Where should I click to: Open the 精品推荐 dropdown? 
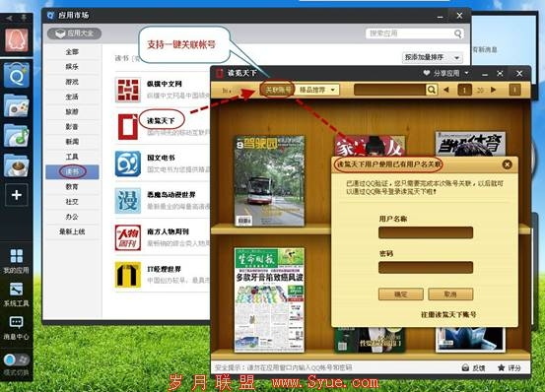click(317, 90)
